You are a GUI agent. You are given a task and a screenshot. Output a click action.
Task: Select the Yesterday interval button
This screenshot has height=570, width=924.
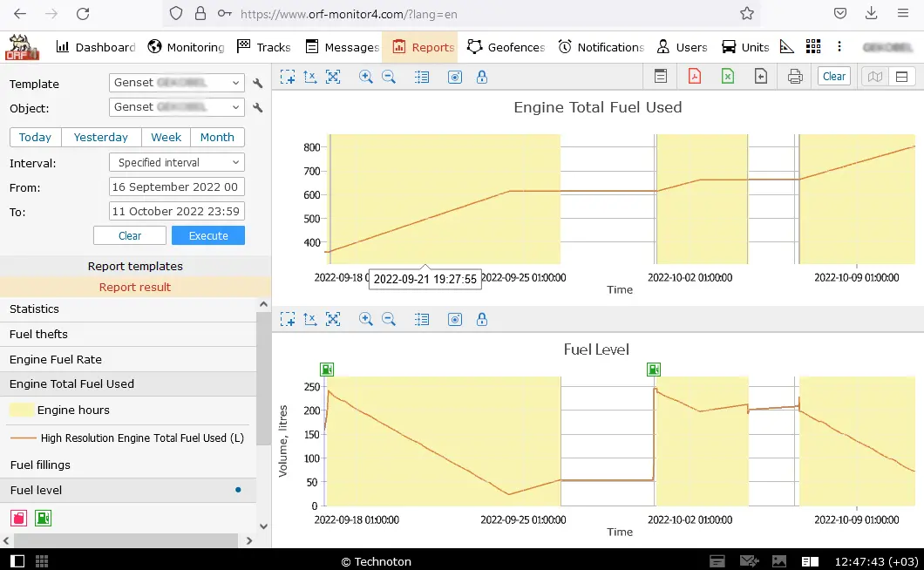(101, 137)
